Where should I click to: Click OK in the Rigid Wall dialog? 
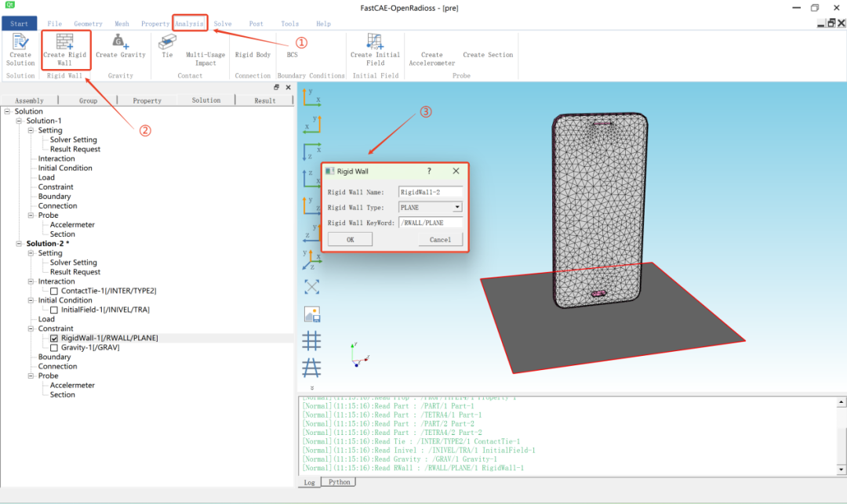pos(350,240)
